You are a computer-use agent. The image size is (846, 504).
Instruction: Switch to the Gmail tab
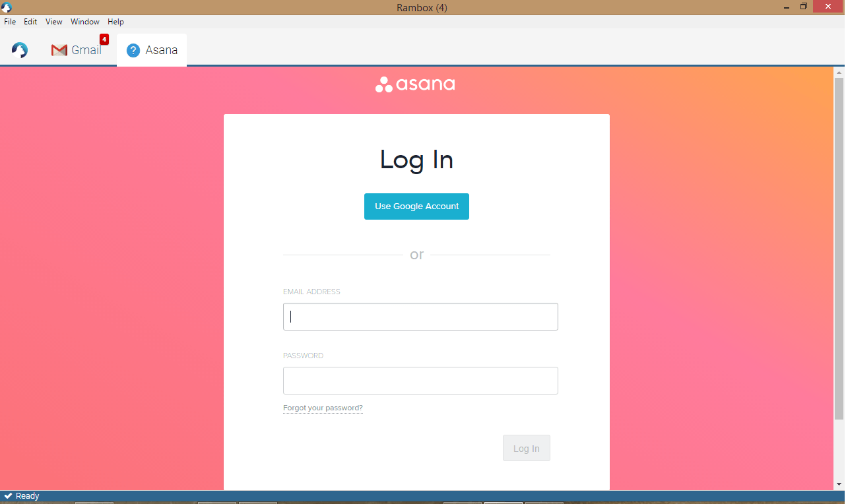[x=77, y=50]
